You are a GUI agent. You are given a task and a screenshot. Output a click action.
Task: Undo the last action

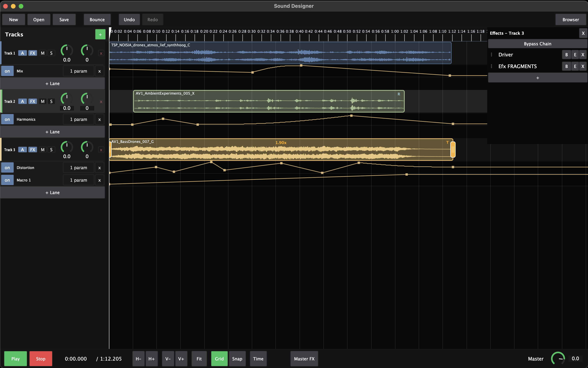tap(129, 19)
